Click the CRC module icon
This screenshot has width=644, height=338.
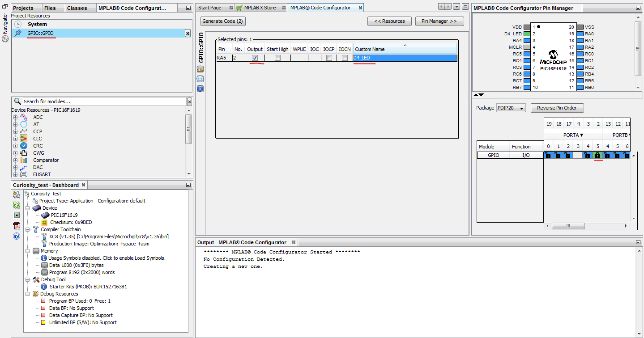[24, 146]
